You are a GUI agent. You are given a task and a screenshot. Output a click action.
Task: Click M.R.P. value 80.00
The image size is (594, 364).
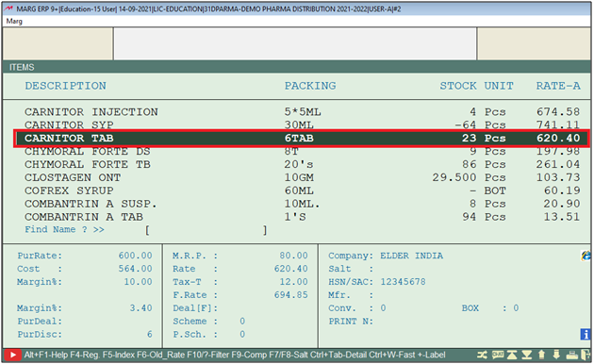(x=293, y=256)
